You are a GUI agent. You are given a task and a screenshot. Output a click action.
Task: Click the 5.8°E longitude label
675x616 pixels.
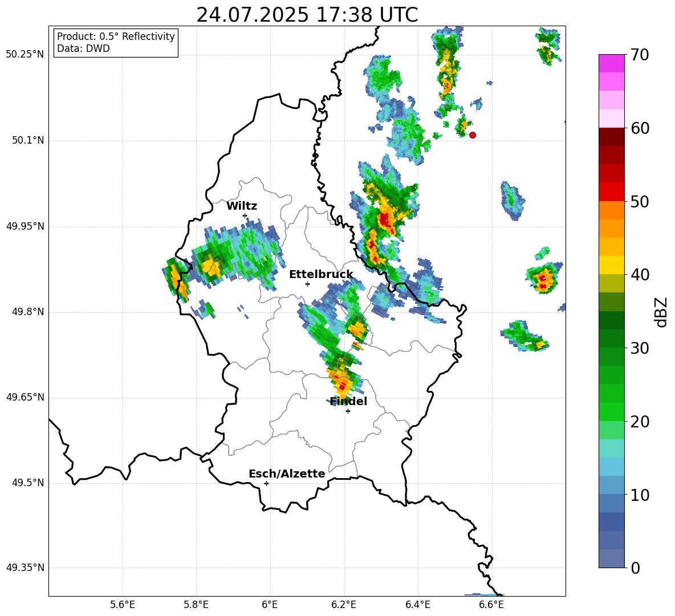coord(196,605)
